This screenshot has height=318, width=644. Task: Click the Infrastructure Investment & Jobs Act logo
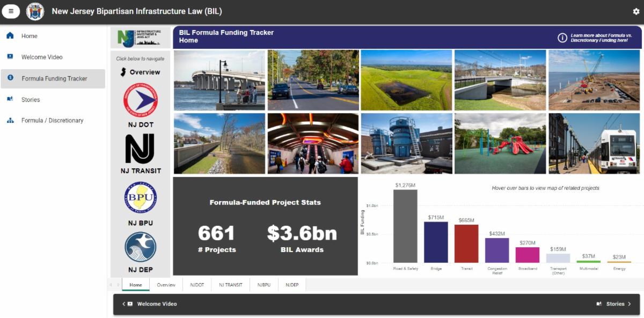140,38
